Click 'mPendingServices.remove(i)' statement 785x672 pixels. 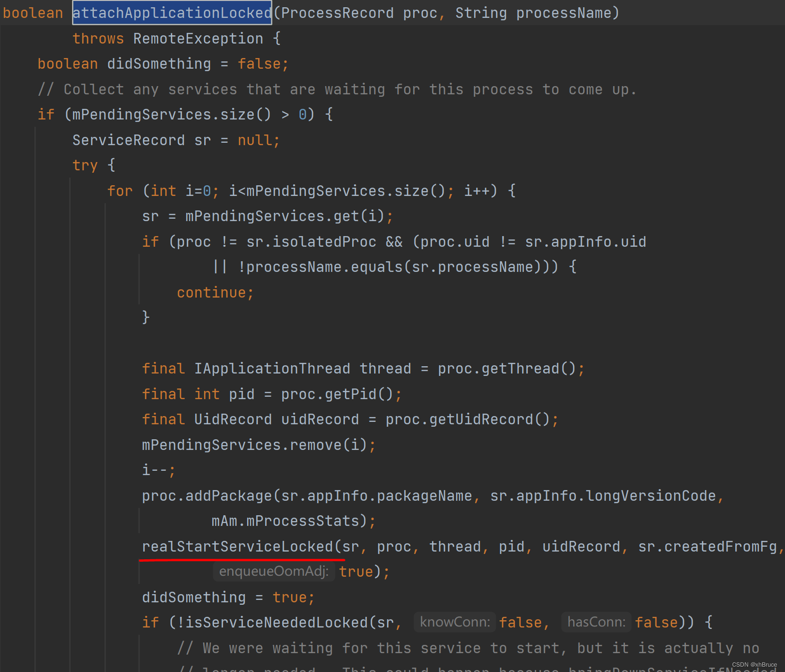[x=259, y=445]
